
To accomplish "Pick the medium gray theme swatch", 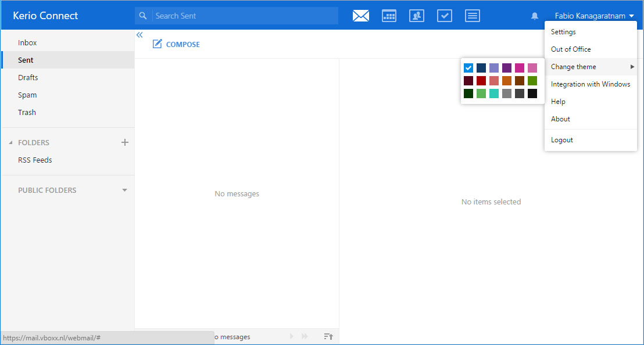I will pos(507,94).
